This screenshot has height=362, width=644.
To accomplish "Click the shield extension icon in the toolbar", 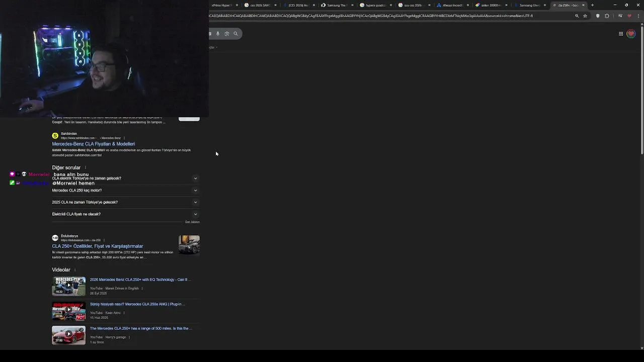I will (598, 16).
